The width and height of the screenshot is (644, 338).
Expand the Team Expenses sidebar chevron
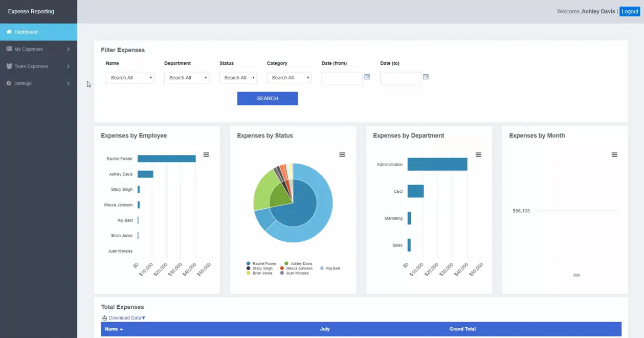[x=68, y=66]
